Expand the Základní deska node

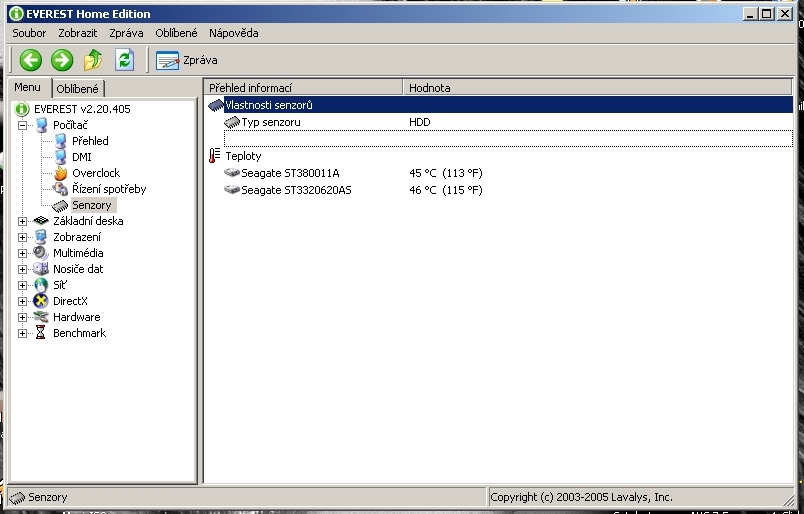(x=22, y=221)
